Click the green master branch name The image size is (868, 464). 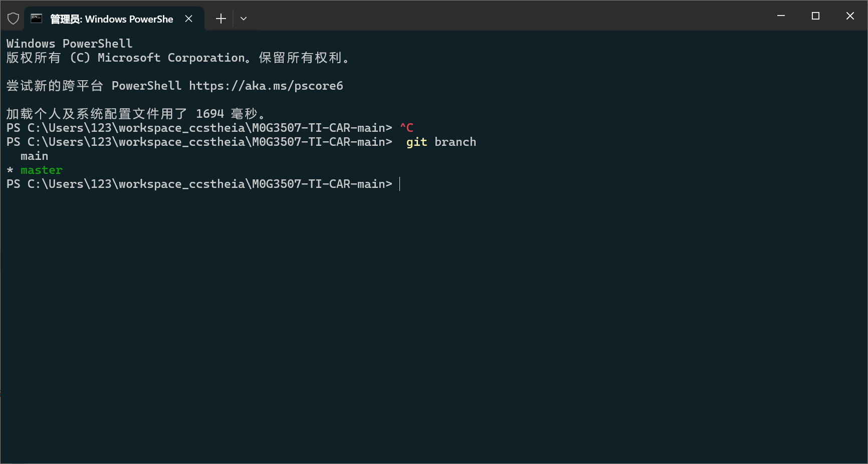click(42, 170)
